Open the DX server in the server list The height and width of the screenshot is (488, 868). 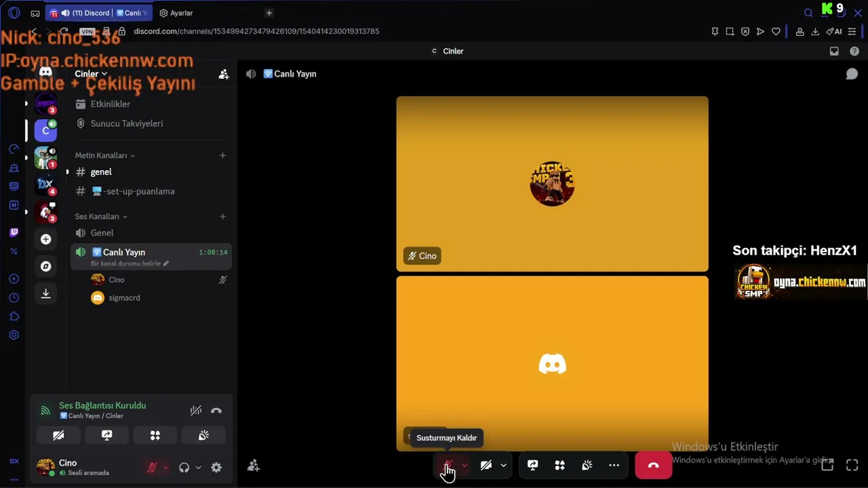pyautogui.click(x=45, y=184)
